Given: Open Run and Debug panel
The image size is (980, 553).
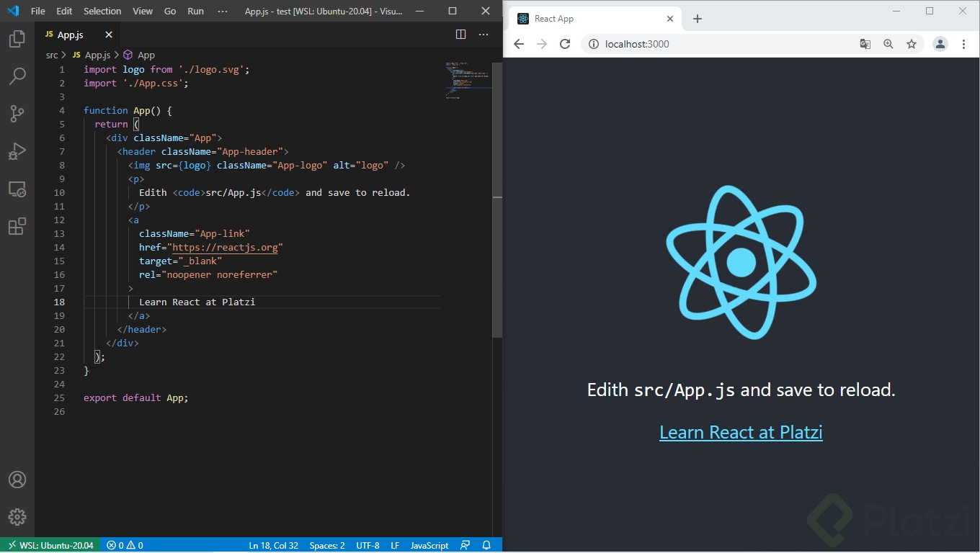Looking at the screenshot, I should click(17, 150).
